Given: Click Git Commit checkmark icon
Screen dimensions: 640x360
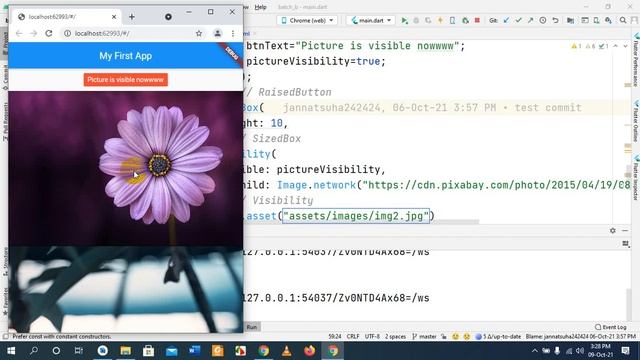Looking at the screenshot, I should 518,20.
